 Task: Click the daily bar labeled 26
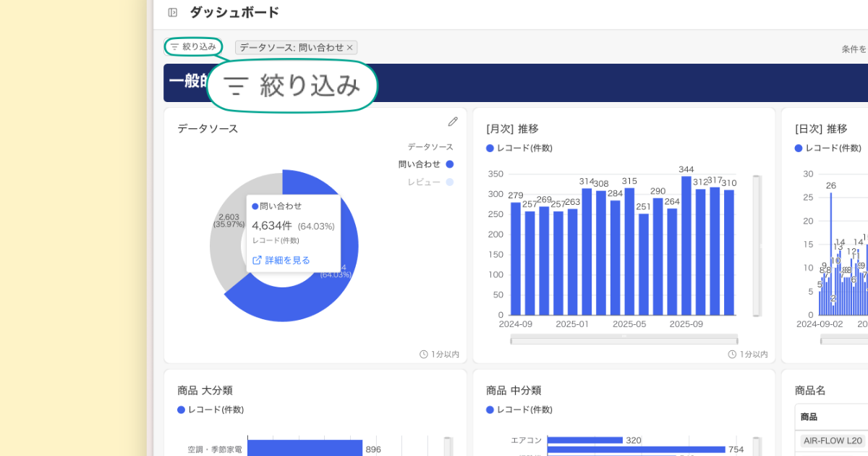coord(831,254)
